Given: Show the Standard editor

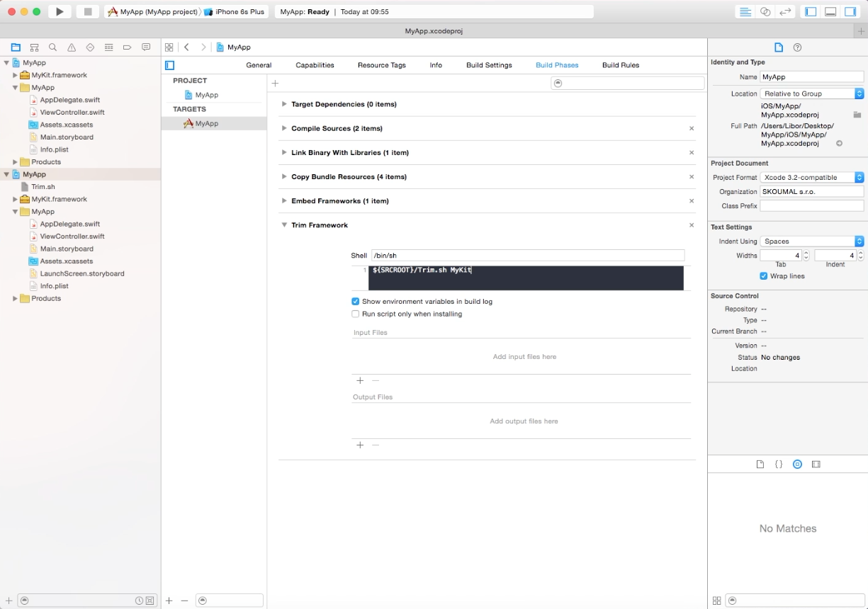Looking at the screenshot, I should tap(745, 11).
